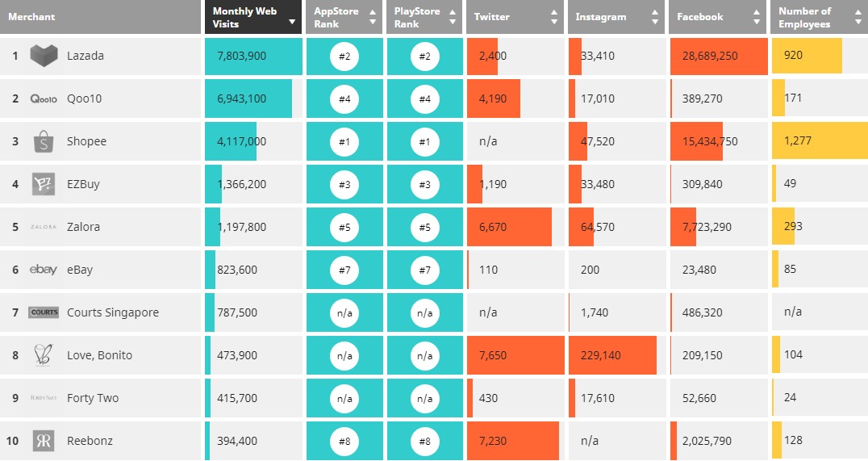868x461 pixels.
Task: Click the Shopee shopping bag icon
Action: tap(44, 141)
